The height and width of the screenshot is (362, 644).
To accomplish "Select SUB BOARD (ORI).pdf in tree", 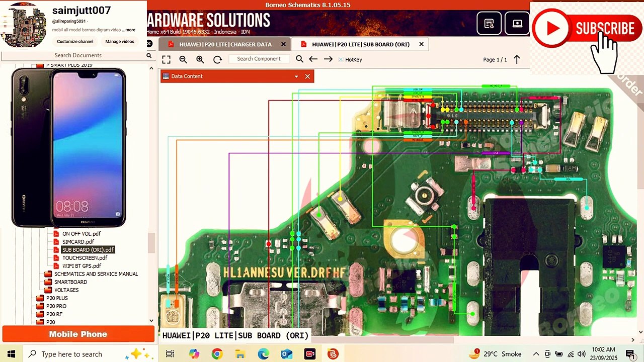I will pos(88,250).
